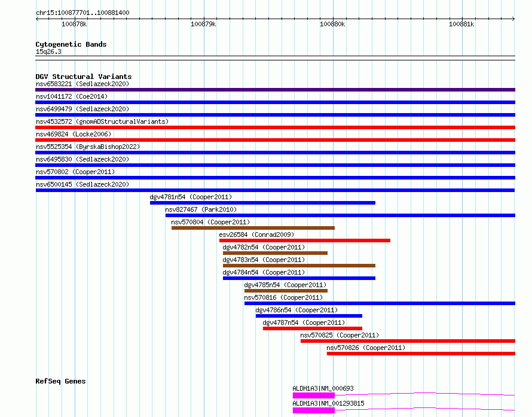Click nsv570804 (Cooper2011) label
Viewport: 532px width, 417px height.
point(210,222)
